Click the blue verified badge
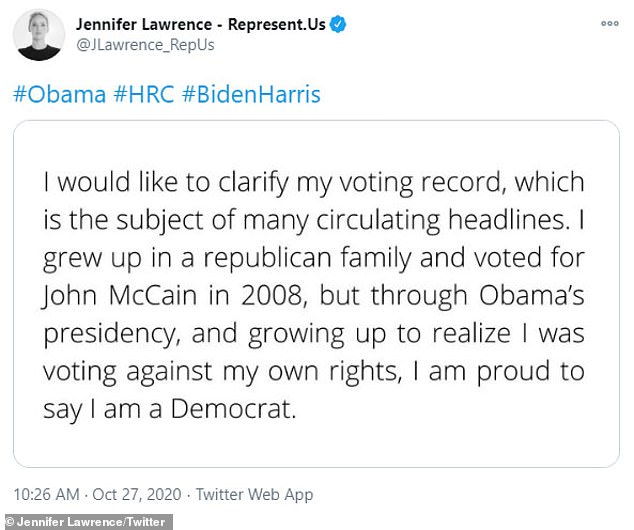Viewport: 634px width, 530px height. pyautogui.click(x=339, y=24)
